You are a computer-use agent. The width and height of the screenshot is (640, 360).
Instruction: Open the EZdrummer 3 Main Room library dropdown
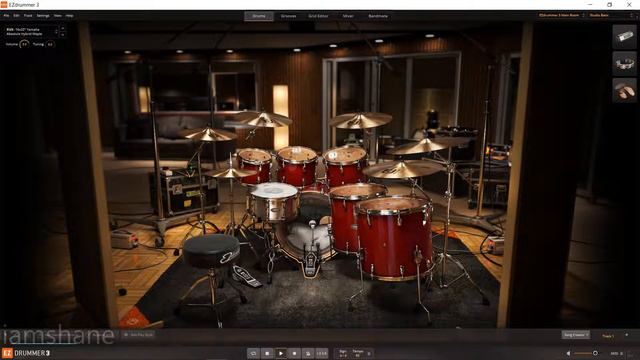(x=561, y=15)
